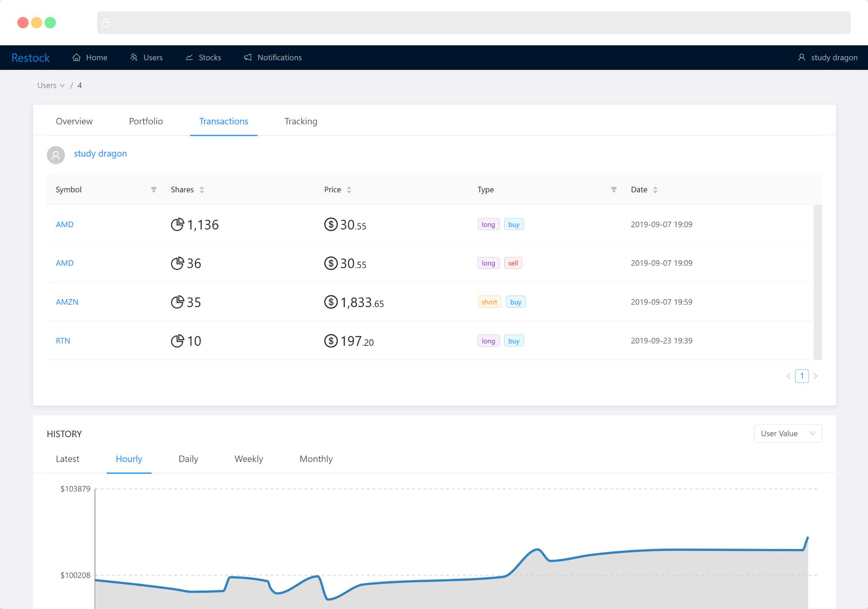Click the sell tag in AMD row
Screen dimensions: 868x609
click(x=513, y=263)
